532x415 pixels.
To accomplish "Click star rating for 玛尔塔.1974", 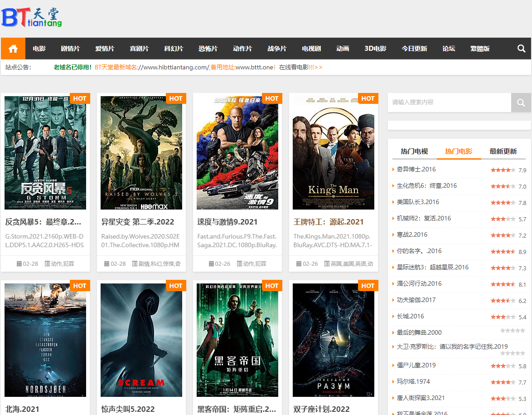I will 503,382.
